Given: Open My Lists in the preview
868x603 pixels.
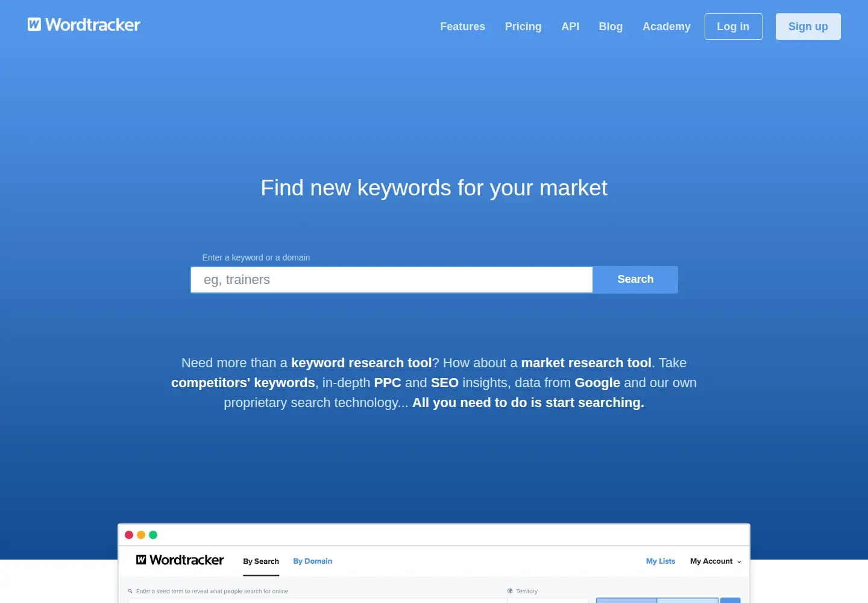Looking at the screenshot, I should [x=661, y=561].
